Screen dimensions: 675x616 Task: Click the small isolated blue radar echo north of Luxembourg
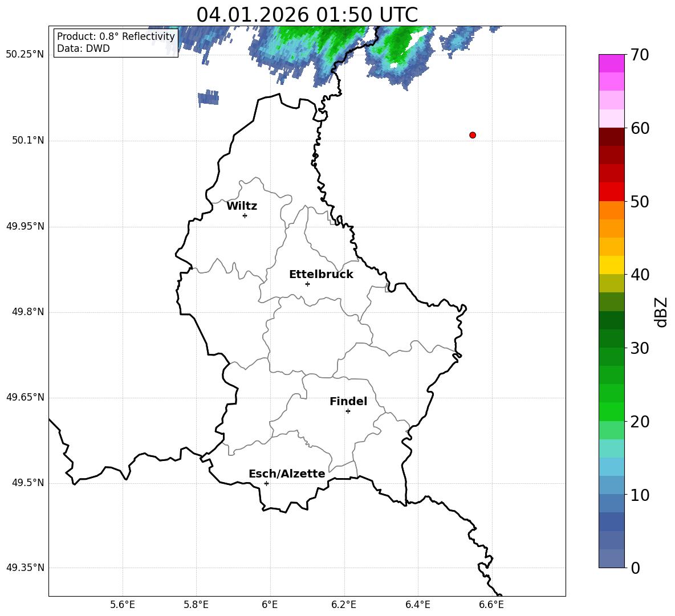pos(208,97)
